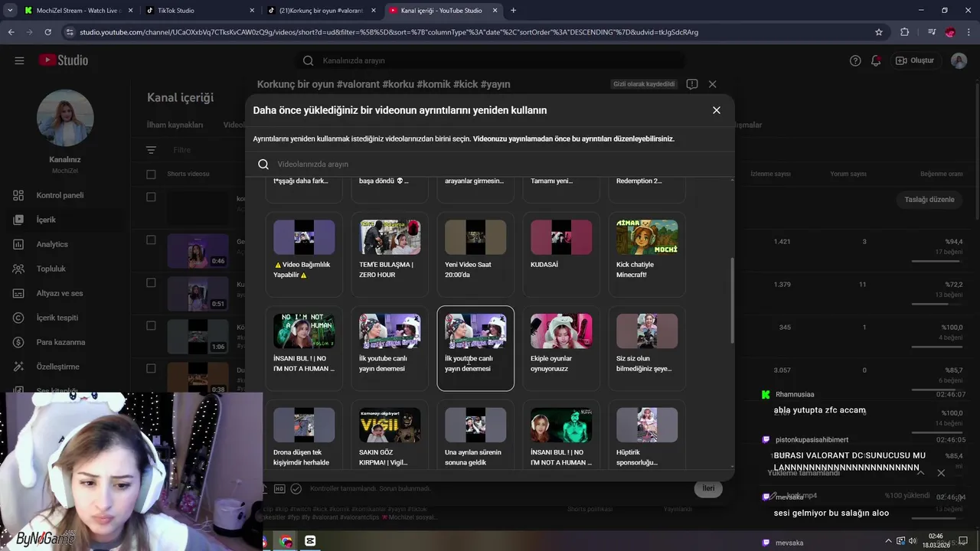The height and width of the screenshot is (551, 980).
Task: Open the CapCut icon in the taskbar
Action: point(310,541)
